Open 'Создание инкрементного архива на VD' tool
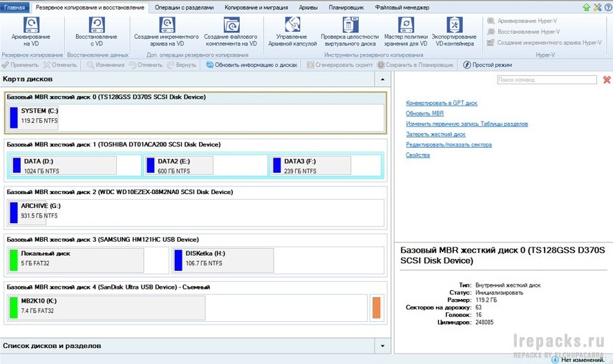613x364 pixels. [x=167, y=26]
